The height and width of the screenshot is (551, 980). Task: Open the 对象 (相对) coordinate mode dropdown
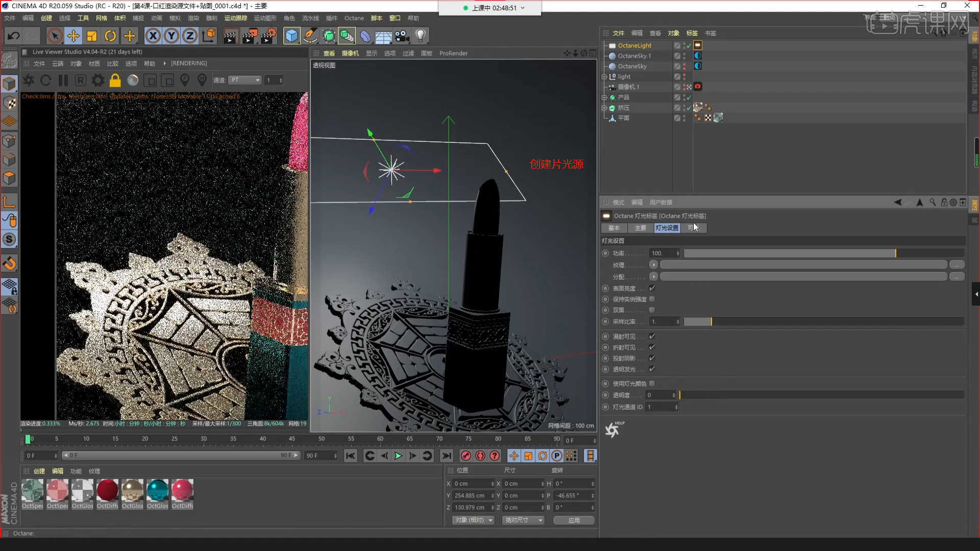point(473,520)
